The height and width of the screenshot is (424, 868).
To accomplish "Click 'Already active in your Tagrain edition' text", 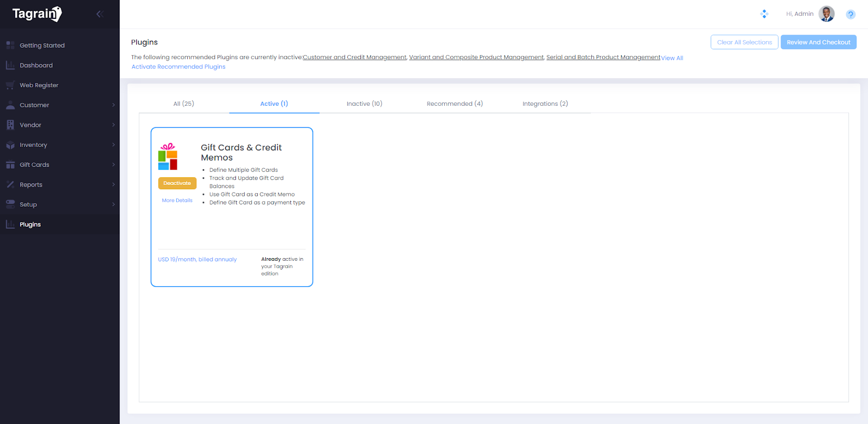I will coord(282,266).
